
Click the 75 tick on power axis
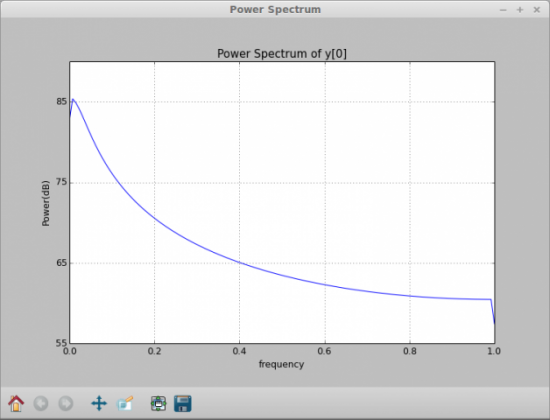61,182
